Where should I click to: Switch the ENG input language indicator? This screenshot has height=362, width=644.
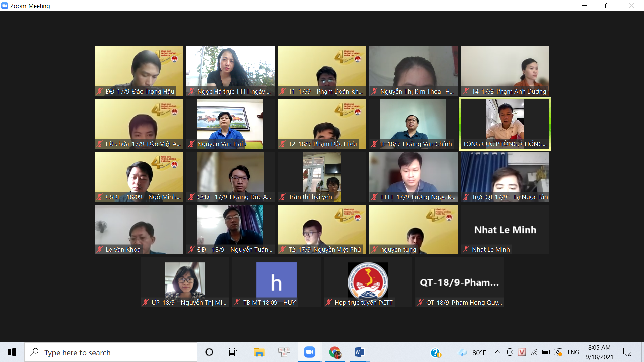coord(573,352)
